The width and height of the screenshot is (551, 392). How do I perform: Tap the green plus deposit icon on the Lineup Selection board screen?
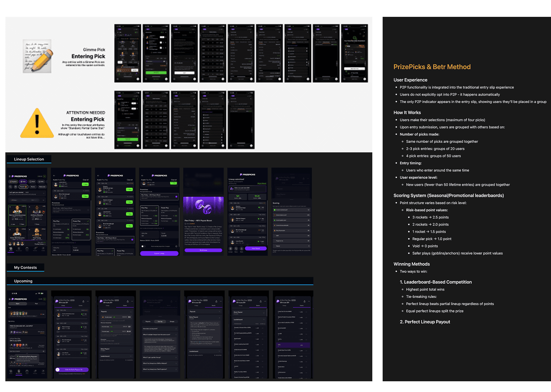(44, 176)
